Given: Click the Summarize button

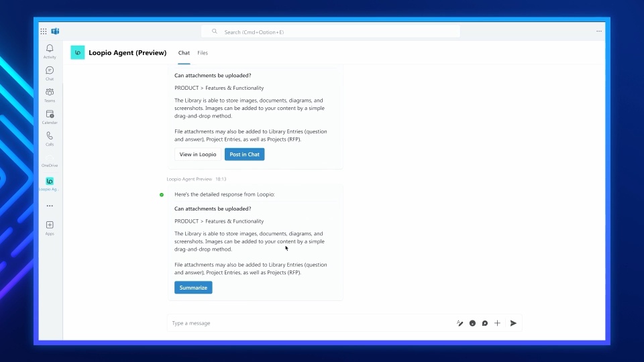Looking at the screenshot, I should [x=193, y=288].
